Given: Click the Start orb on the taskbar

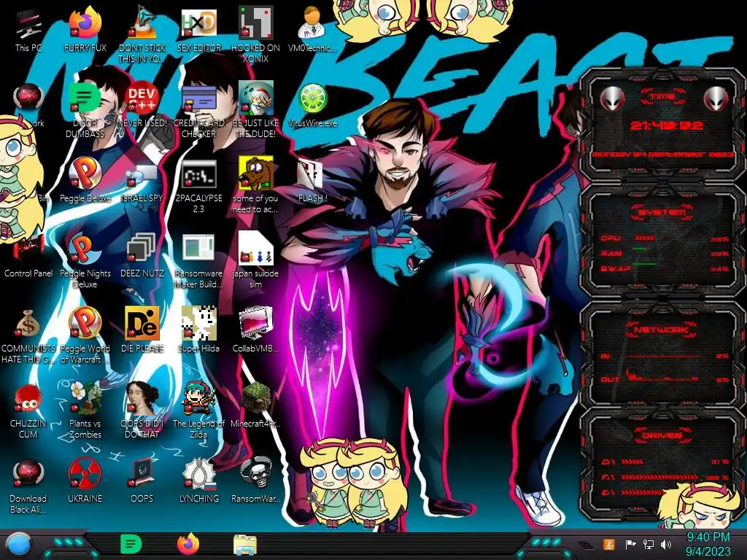Looking at the screenshot, I should coord(19,545).
